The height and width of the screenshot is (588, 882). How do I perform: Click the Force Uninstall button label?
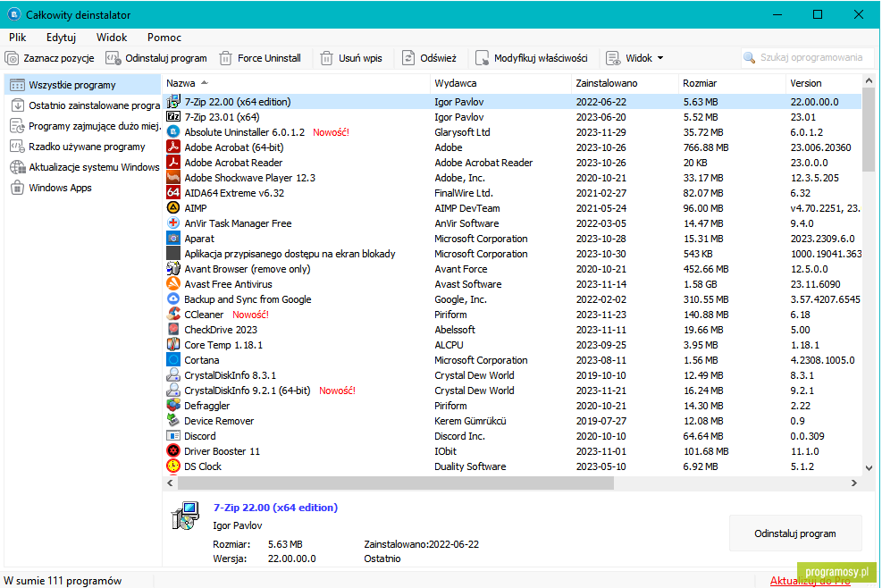(x=269, y=58)
